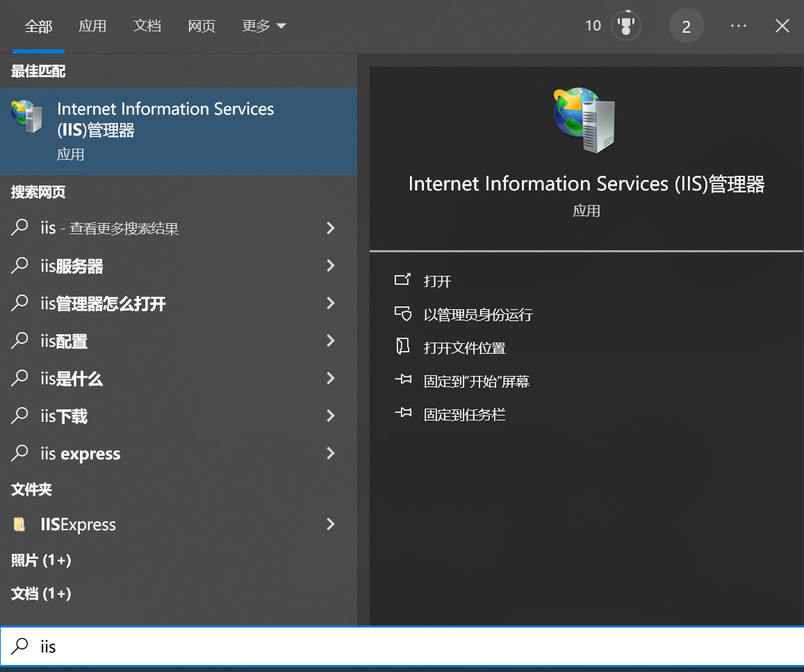
Task: Click the pin icon for 固定到任务栏
Action: tap(403, 413)
